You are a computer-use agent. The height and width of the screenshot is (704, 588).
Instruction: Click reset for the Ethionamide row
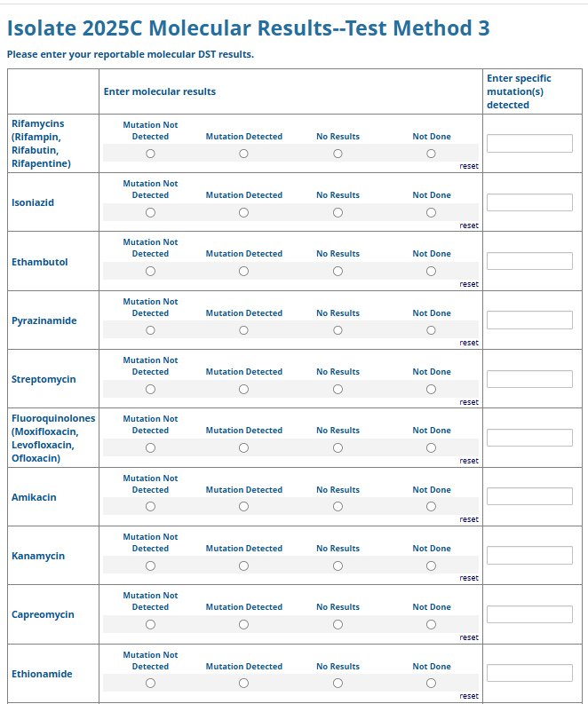(x=469, y=696)
